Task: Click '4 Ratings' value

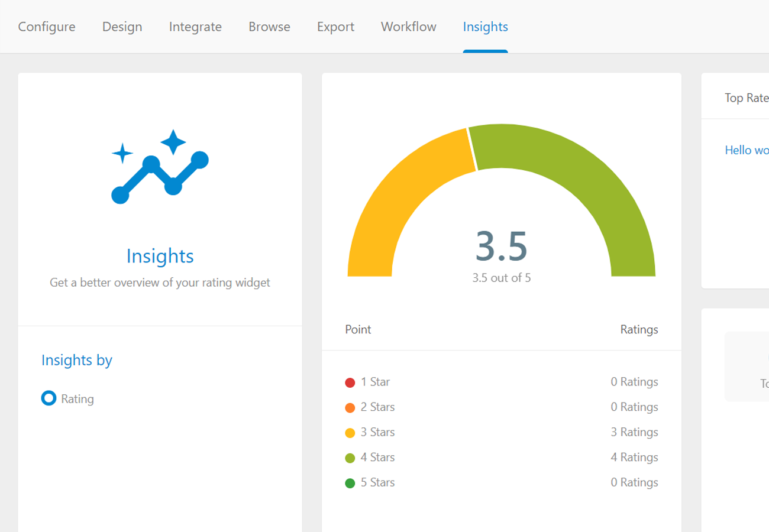Action: (634, 458)
